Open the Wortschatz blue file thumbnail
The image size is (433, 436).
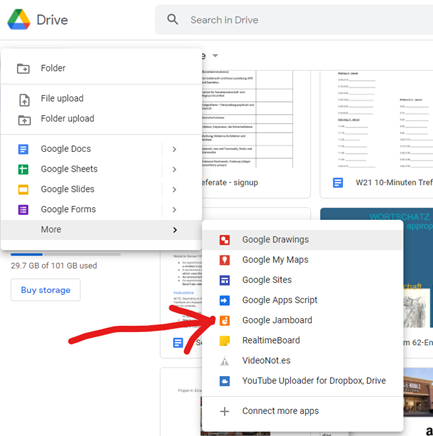(418, 268)
